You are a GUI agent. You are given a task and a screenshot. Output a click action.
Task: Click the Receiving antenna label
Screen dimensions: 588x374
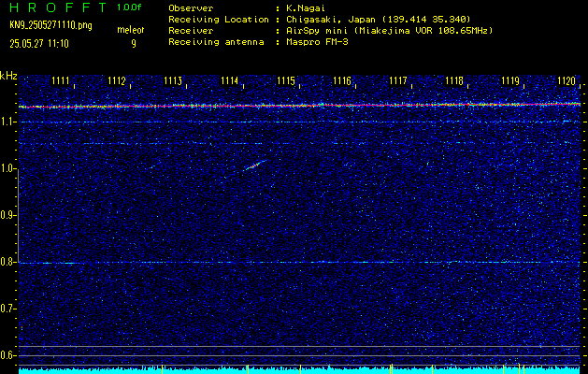[216, 42]
